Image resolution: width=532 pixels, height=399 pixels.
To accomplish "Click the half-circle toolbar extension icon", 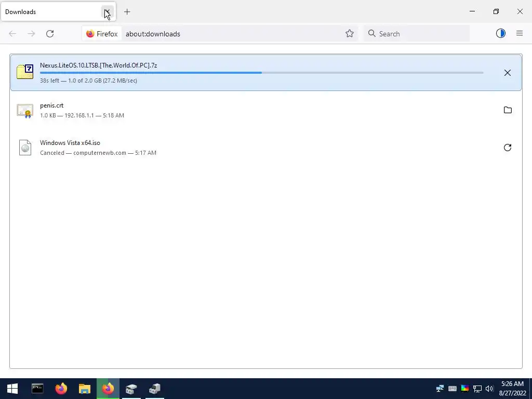I will pos(501,33).
